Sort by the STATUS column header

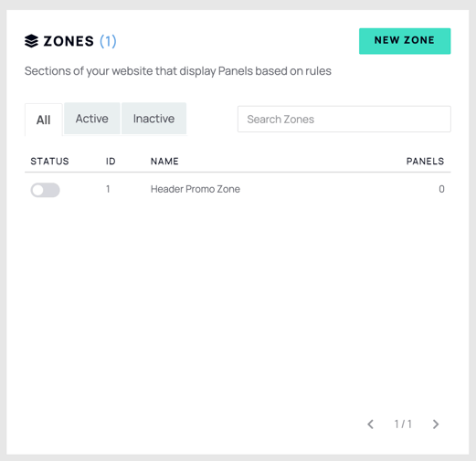49,161
